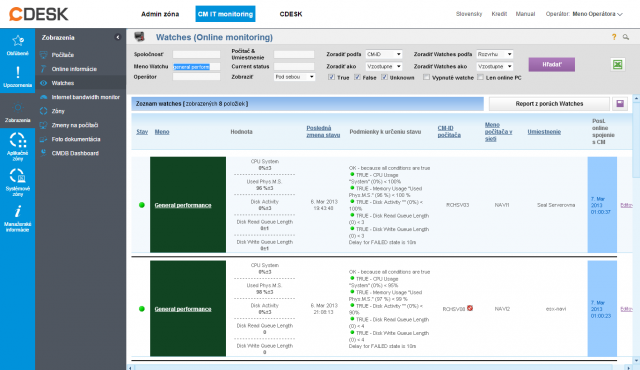Viewport: 640px width, 370px height.
Task: Open Systémové zóny sidebar icon
Action: [18, 176]
